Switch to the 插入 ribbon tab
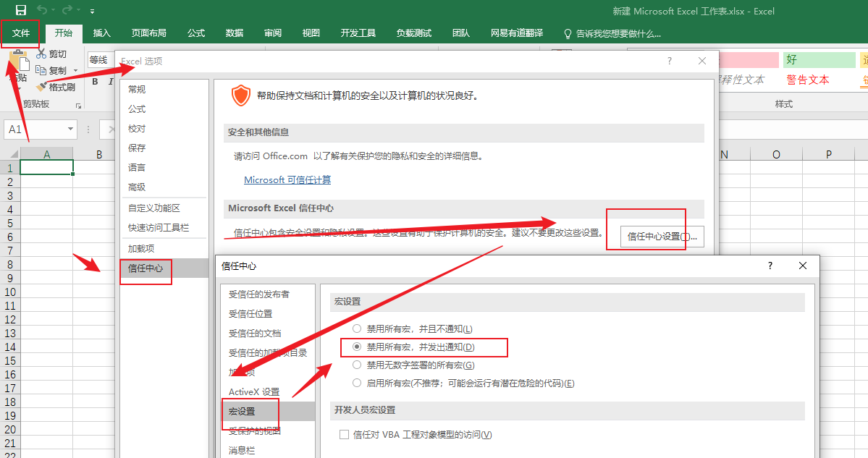 [102, 33]
